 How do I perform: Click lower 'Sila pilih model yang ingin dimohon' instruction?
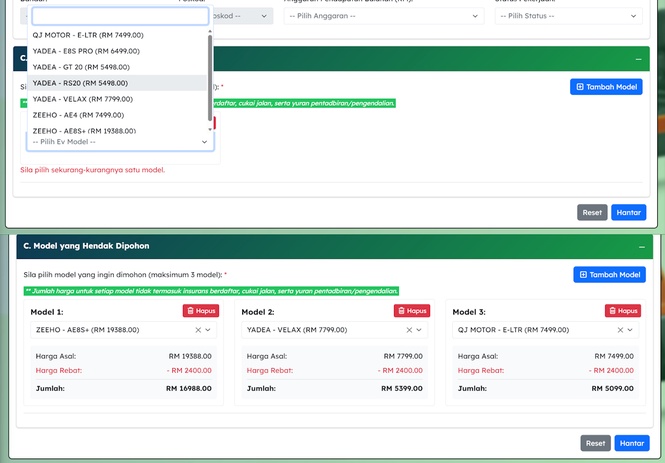[x=123, y=275]
